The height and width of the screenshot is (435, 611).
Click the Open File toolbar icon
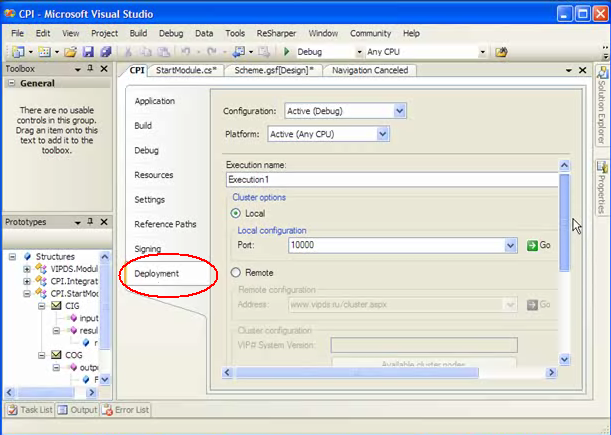click(x=71, y=52)
